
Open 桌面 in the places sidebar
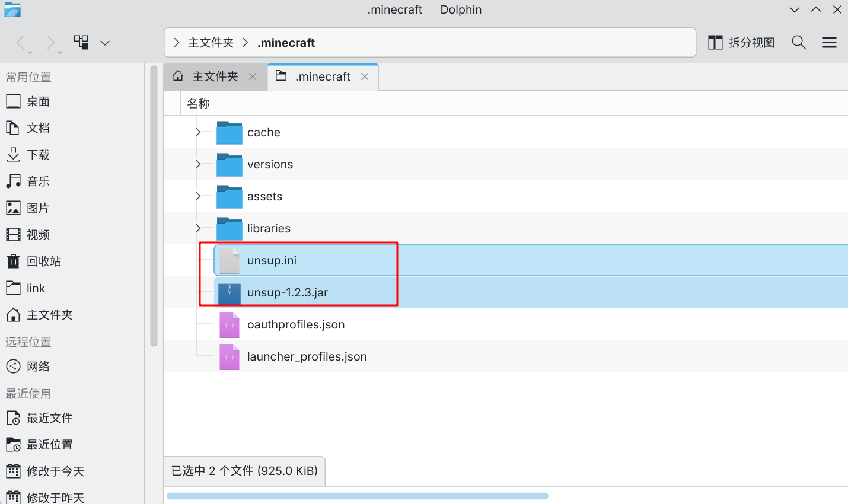coord(28,101)
